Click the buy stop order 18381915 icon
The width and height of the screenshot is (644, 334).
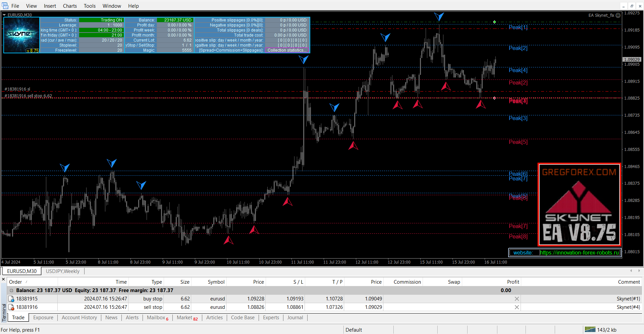(x=11, y=299)
